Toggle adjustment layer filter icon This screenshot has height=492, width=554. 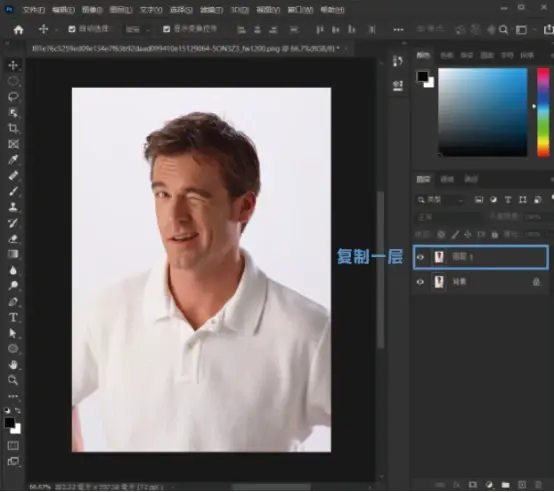pyautogui.click(x=493, y=200)
